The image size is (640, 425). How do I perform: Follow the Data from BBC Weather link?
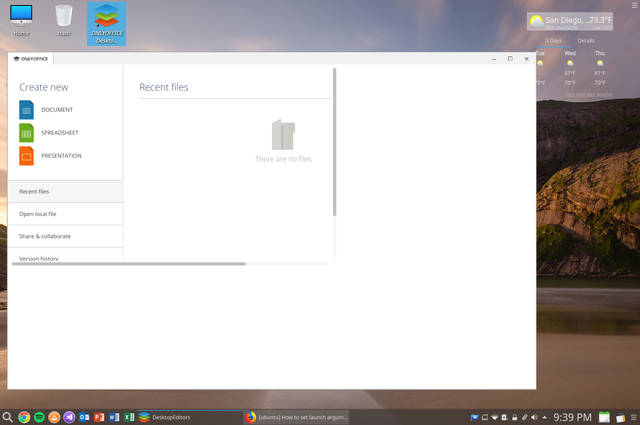[x=589, y=95]
